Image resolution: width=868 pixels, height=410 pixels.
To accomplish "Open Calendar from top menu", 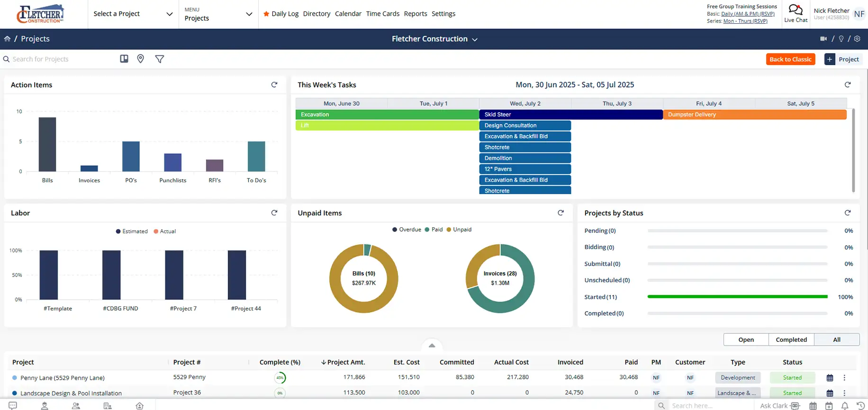I will pyautogui.click(x=348, y=14).
